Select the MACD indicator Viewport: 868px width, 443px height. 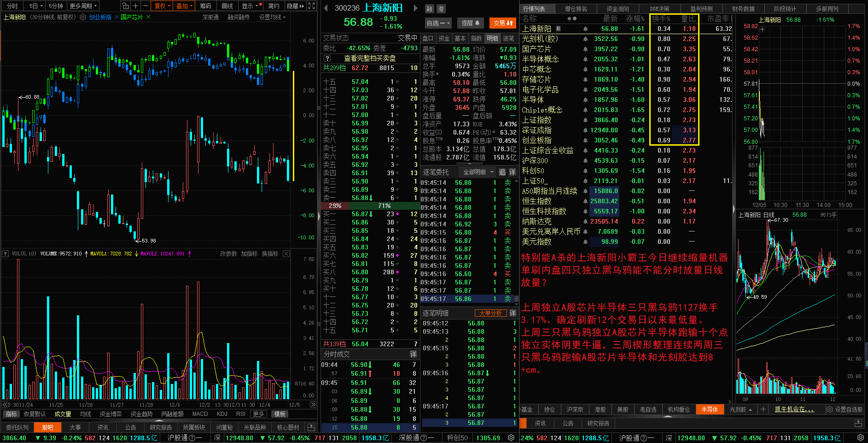point(200,414)
